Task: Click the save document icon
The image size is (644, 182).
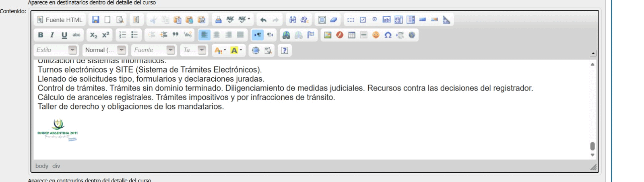Action: coord(95,20)
